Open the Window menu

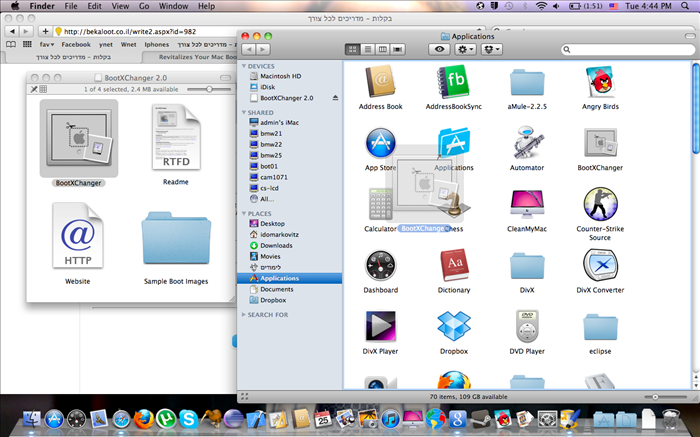(x=174, y=6)
